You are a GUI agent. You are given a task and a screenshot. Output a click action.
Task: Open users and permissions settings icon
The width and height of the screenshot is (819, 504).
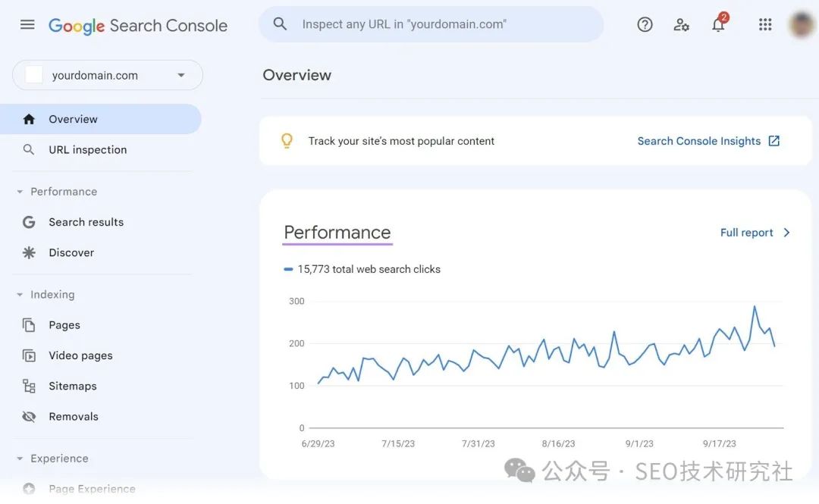681,24
